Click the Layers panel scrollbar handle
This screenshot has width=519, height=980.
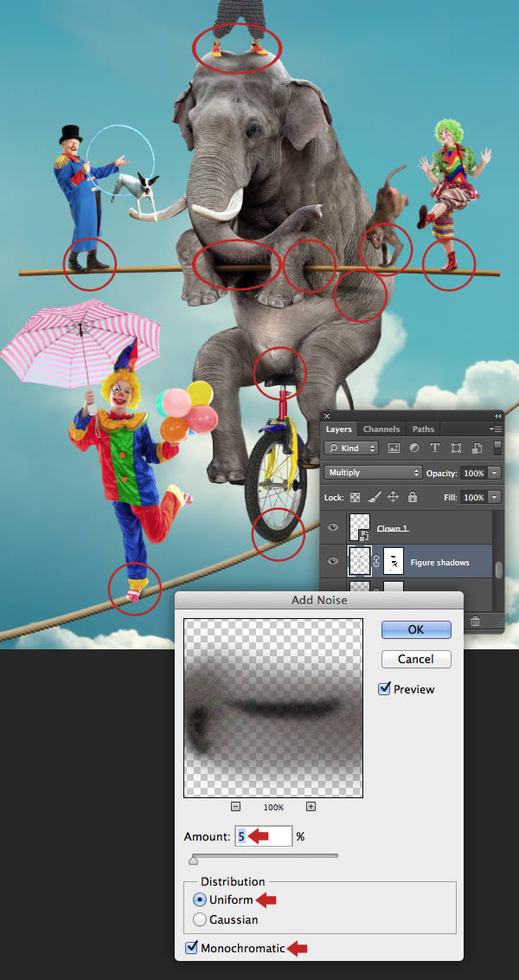point(498,570)
